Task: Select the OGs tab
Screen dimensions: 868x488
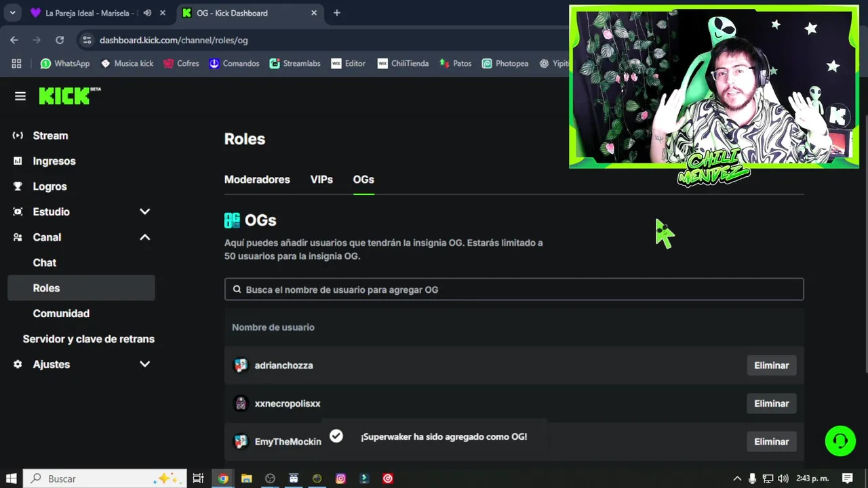Action: [363, 180]
